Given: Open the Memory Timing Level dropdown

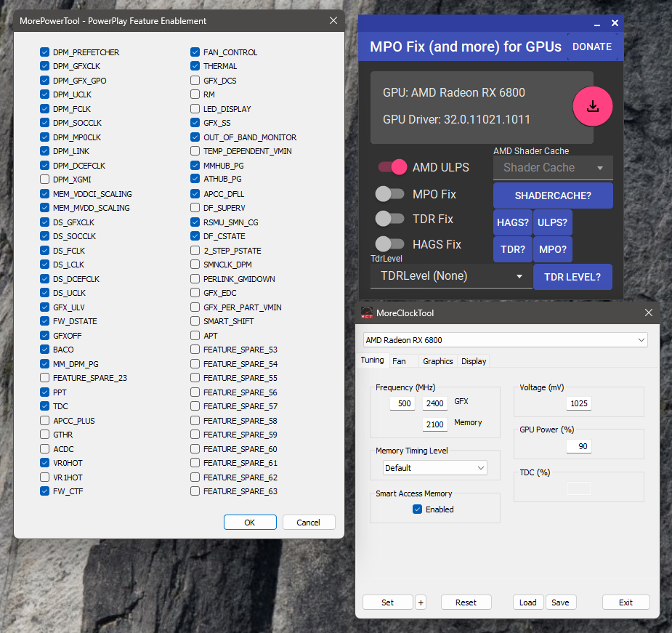Looking at the screenshot, I should 435,468.
